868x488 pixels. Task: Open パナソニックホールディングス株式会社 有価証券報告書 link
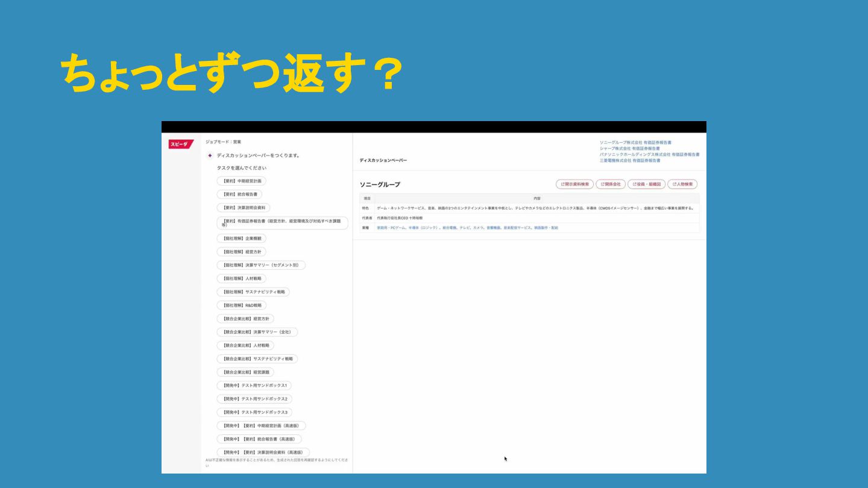tap(650, 154)
